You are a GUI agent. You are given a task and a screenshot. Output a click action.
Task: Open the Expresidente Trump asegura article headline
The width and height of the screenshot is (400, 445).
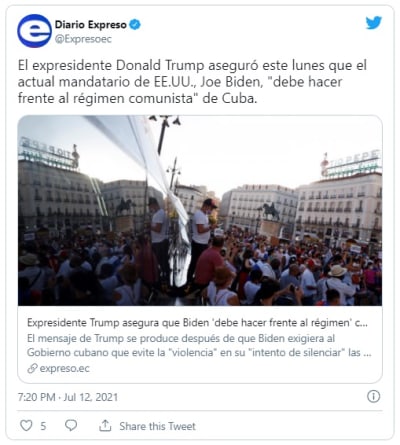tap(197, 323)
